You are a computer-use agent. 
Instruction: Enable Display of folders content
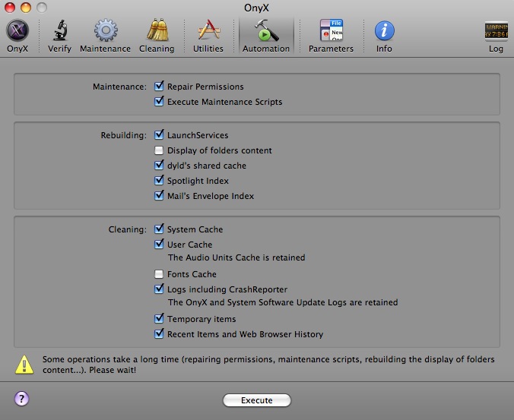159,150
